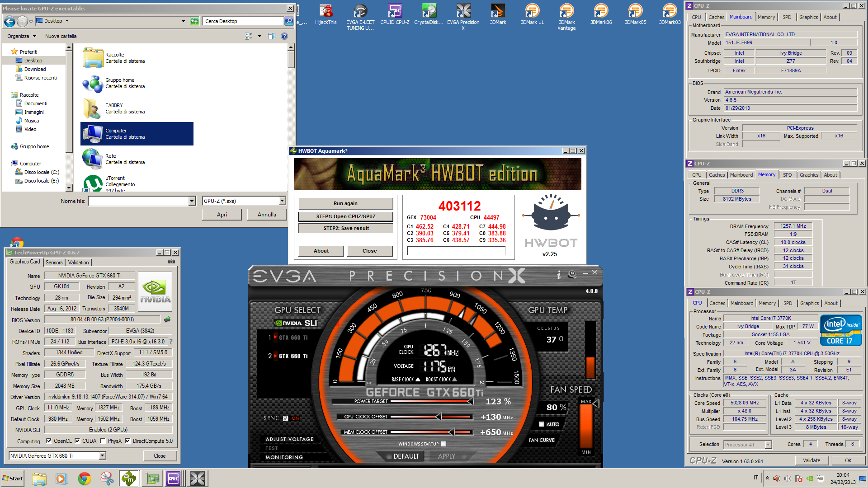Open the CPU-Z Processor selection dropdown
This screenshot has height=488, width=868.
click(x=768, y=445)
